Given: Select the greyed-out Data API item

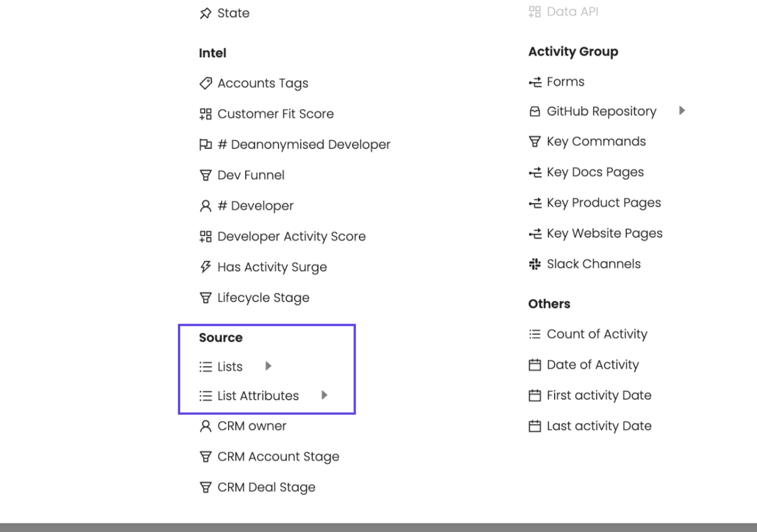Looking at the screenshot, I should tap(572, 12).
